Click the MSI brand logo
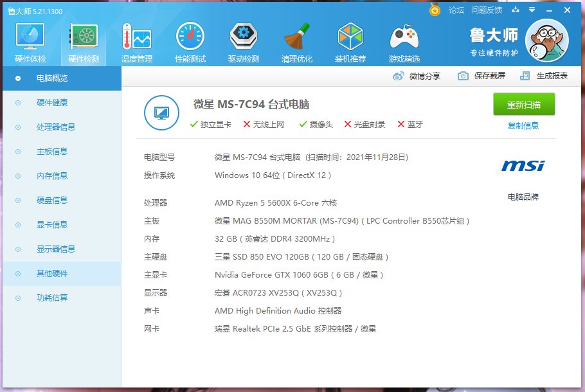 tap(523, 165)
